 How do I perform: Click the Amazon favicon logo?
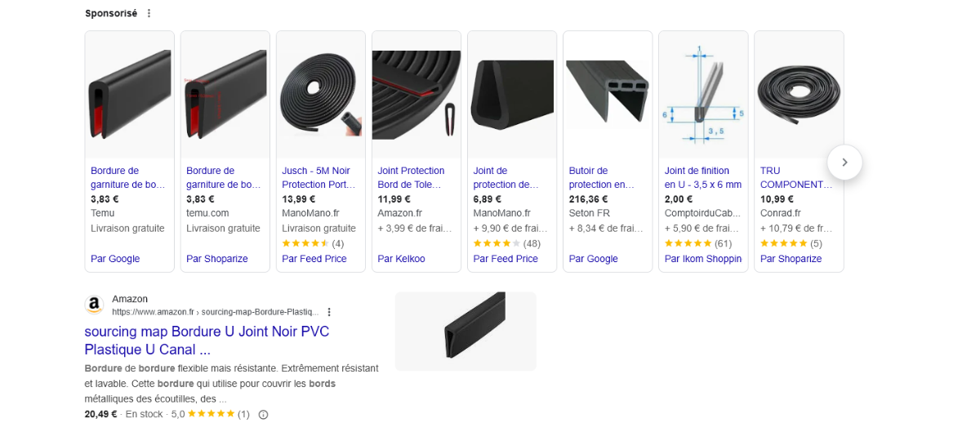[95, 305]
